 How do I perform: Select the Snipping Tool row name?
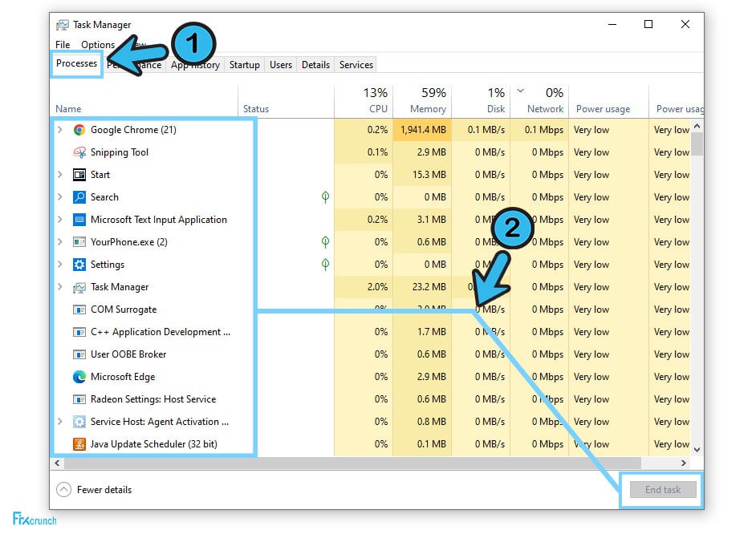120,152
